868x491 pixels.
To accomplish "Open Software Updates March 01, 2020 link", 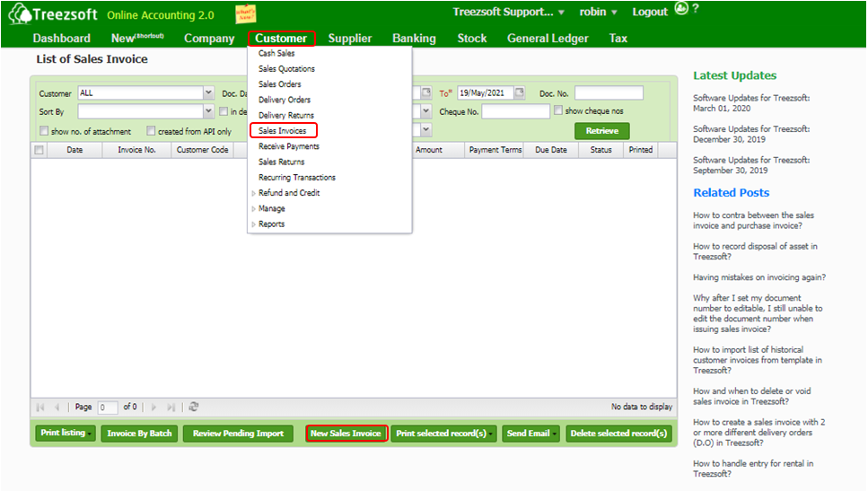I will click(751, 103).
